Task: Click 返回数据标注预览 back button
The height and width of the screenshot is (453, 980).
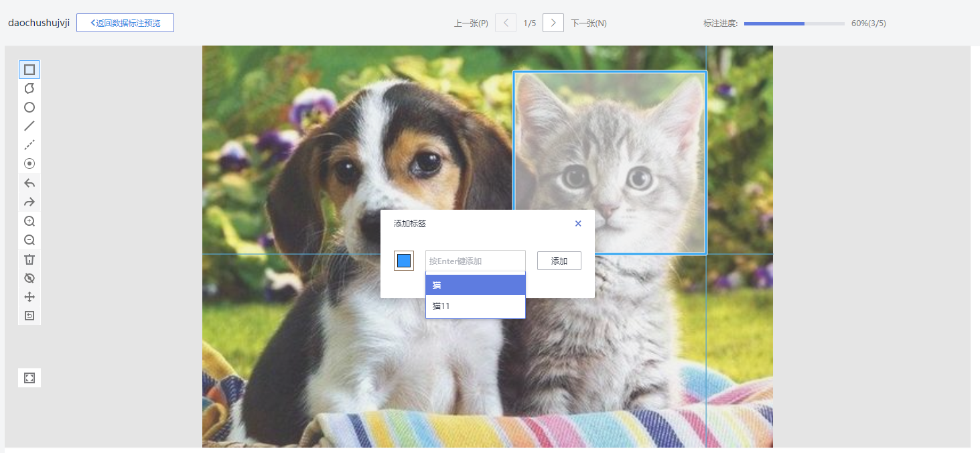Action: point(125,23)
